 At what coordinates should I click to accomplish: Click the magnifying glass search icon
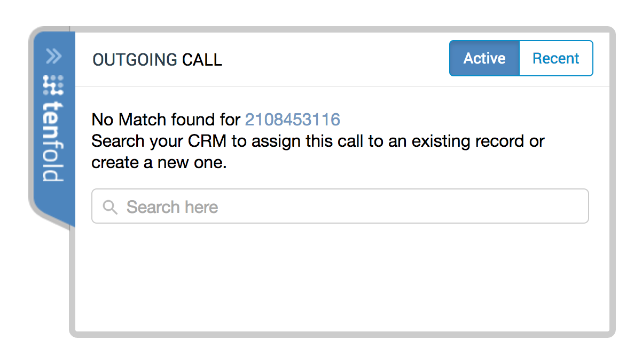(x=110, y=207)
